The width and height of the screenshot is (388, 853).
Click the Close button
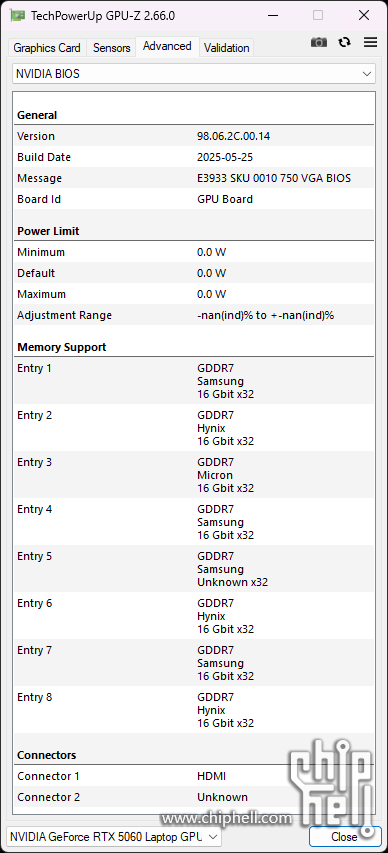345,836
